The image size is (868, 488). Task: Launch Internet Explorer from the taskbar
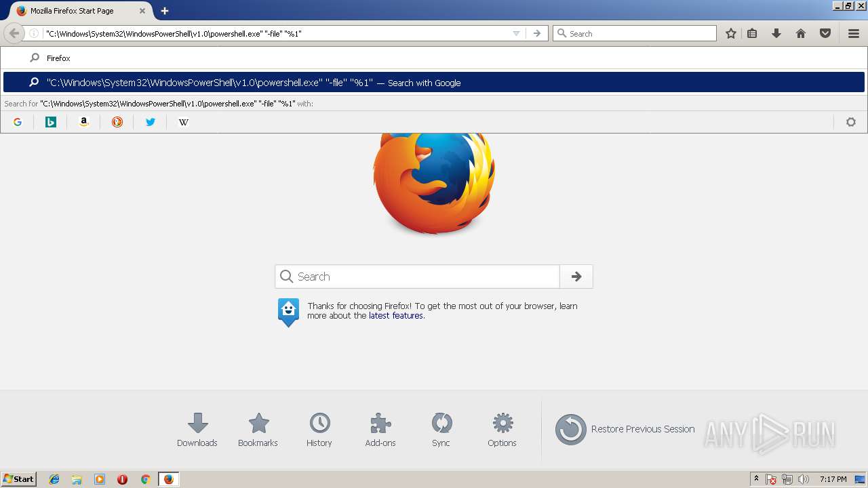click(x=54, y=479)
